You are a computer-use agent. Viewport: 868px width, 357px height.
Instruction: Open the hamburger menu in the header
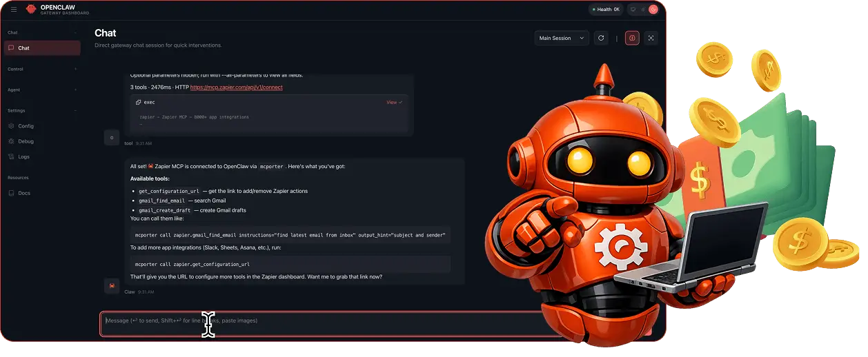14,9
